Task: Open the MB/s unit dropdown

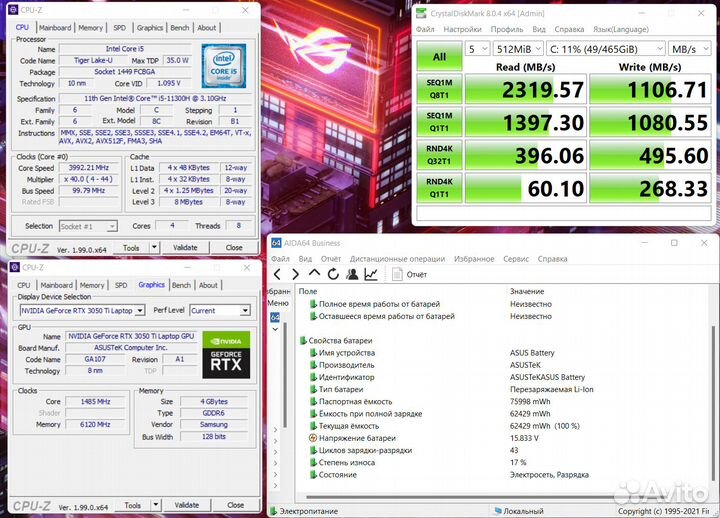Action: tap(690, 49)
